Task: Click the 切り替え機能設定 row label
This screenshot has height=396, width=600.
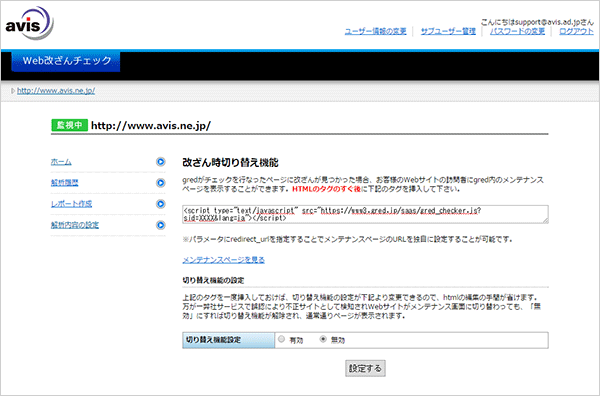Action: (228, 340)
